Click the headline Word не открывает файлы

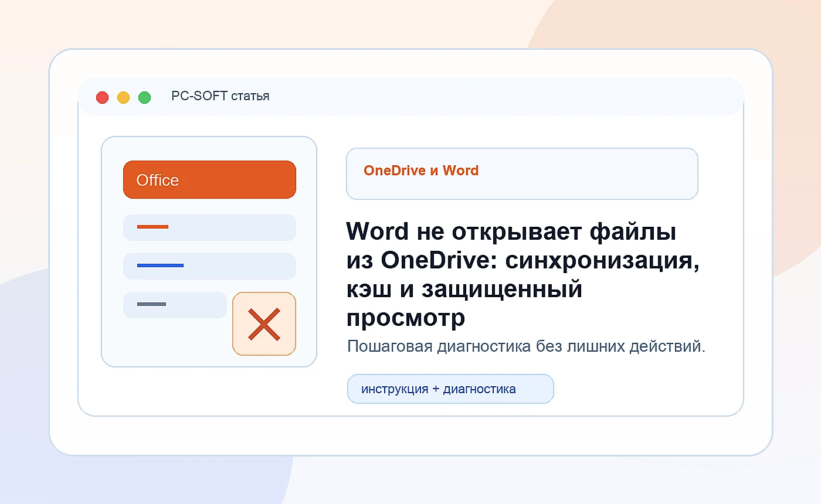point(523,274)
